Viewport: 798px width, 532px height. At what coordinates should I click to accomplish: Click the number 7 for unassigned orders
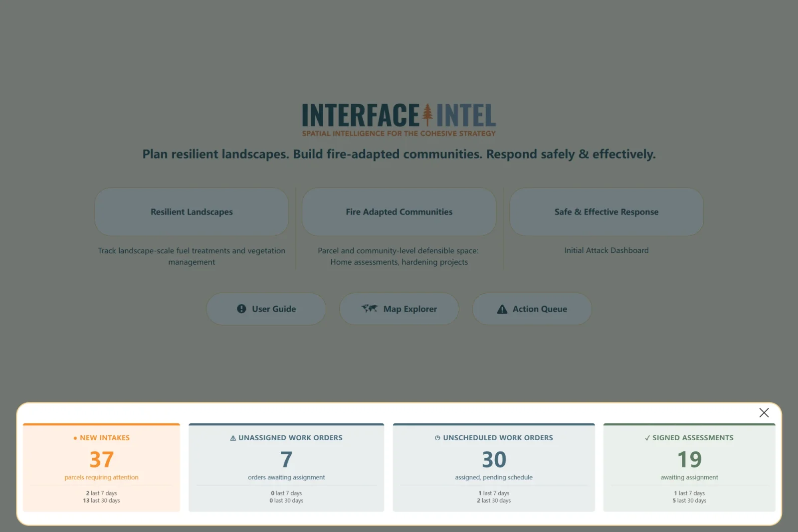pos(286,459)
